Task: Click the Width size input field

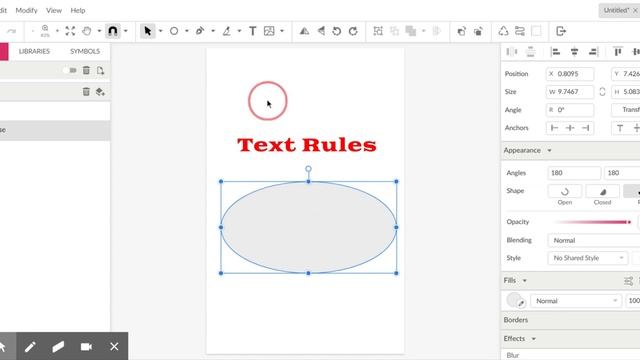Action: [x=570, y=92]
